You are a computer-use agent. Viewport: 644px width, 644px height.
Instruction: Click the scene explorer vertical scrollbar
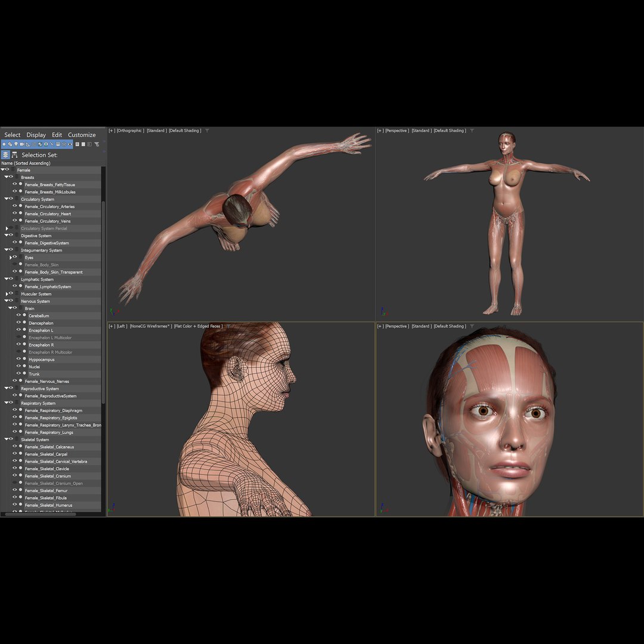103,302
